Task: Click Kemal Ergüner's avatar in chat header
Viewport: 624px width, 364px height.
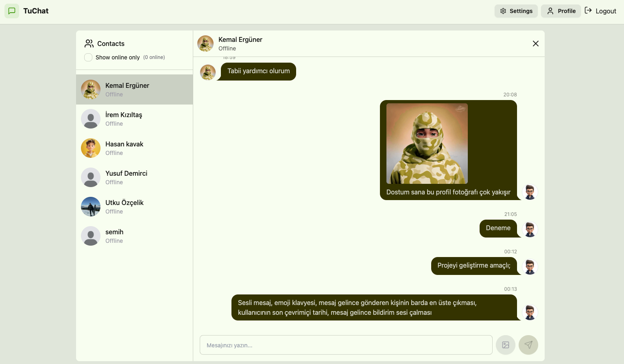Action: 205,43
